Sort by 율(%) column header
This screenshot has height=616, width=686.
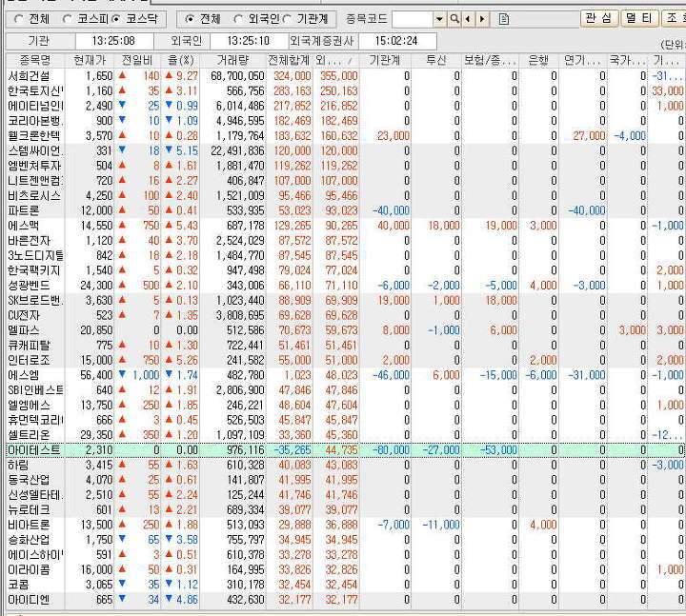pyautogui.click(x=180, y=60)
